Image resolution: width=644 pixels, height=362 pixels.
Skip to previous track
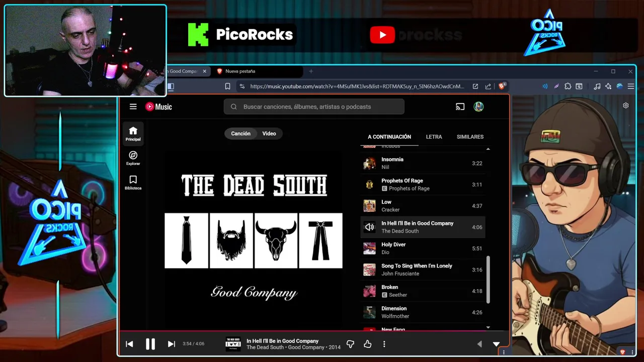[x=129, y=344]
